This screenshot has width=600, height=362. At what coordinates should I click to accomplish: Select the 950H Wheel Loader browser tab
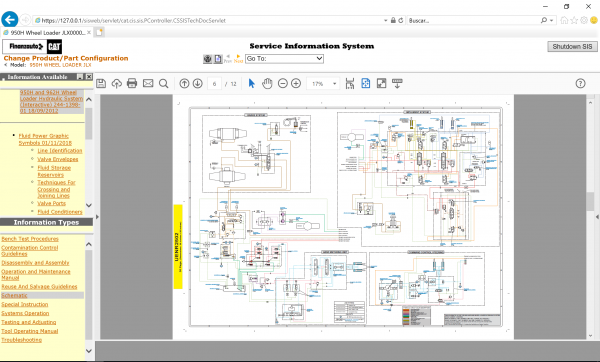point(47,33)
